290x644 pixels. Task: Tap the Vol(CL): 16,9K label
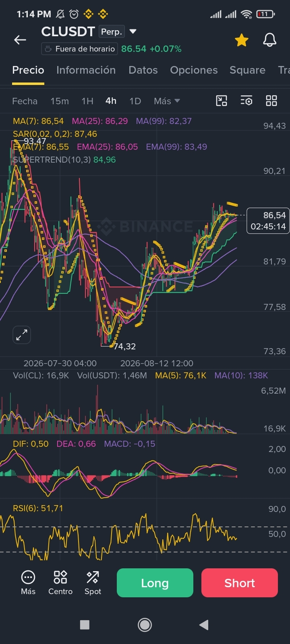[x=41, y=376]
